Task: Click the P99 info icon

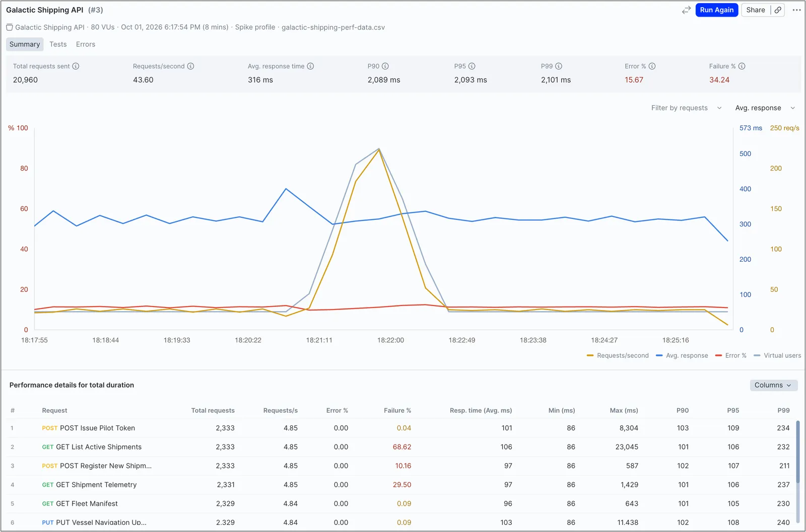Action: 559,66
